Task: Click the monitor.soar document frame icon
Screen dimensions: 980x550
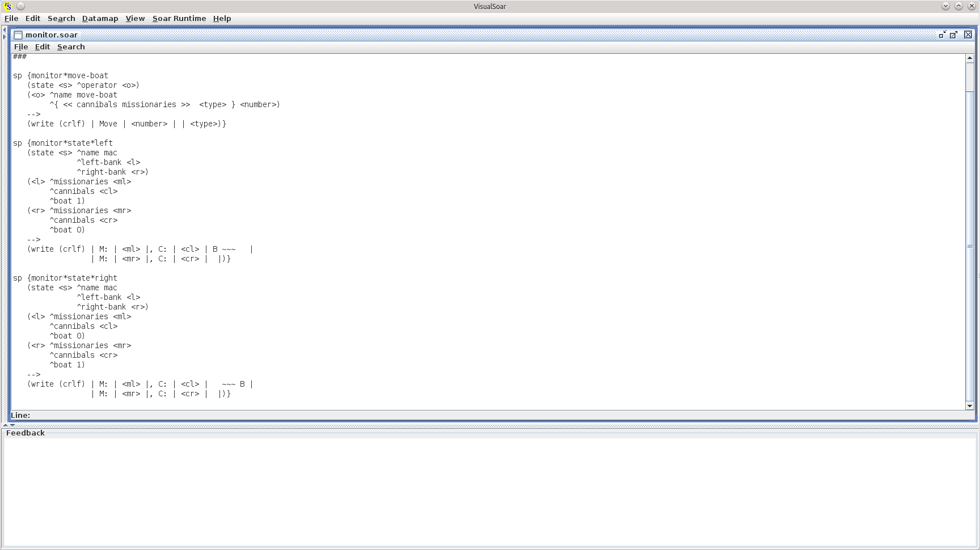Action: tap(18, 35)
